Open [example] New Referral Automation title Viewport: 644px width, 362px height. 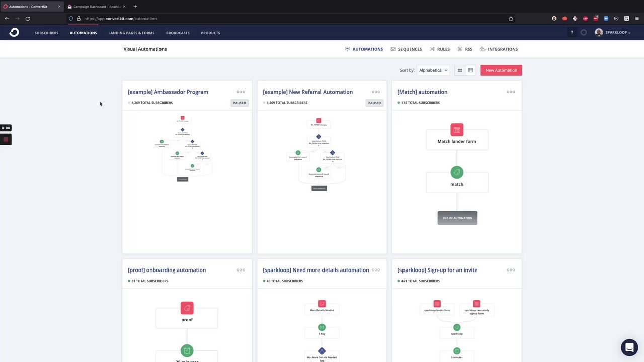coord(308,92)
